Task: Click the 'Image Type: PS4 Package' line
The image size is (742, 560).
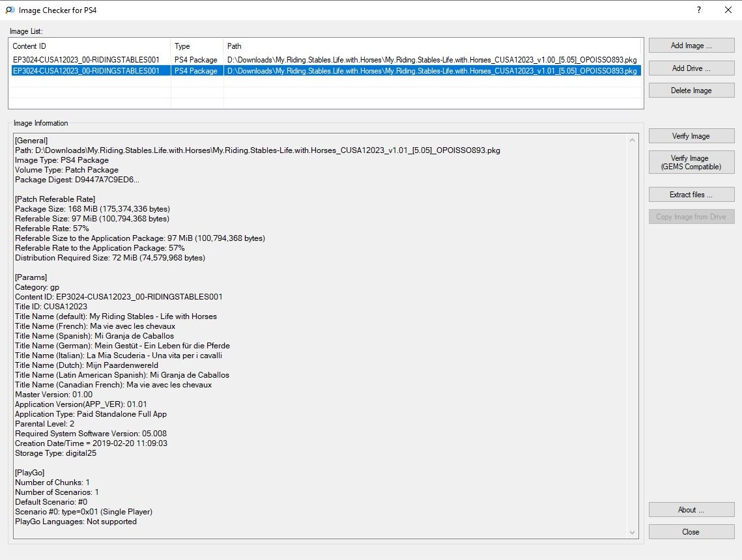Action: [62, 160]
